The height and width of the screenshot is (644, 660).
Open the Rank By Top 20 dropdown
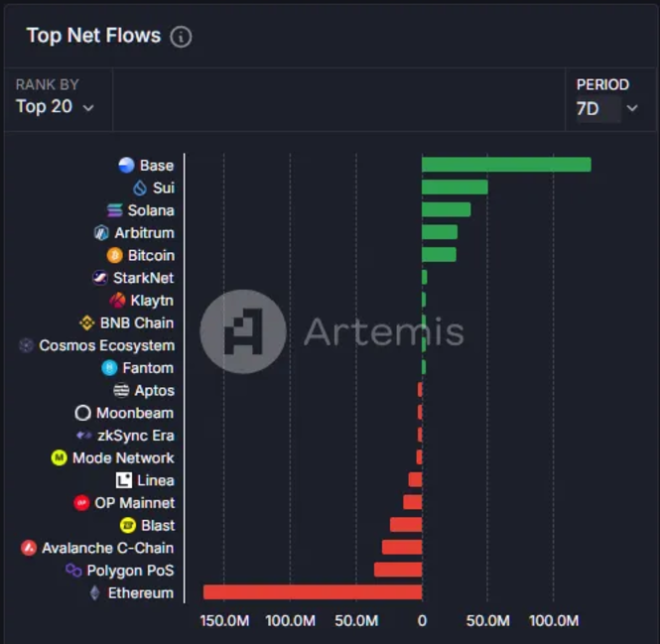point(56,107)
